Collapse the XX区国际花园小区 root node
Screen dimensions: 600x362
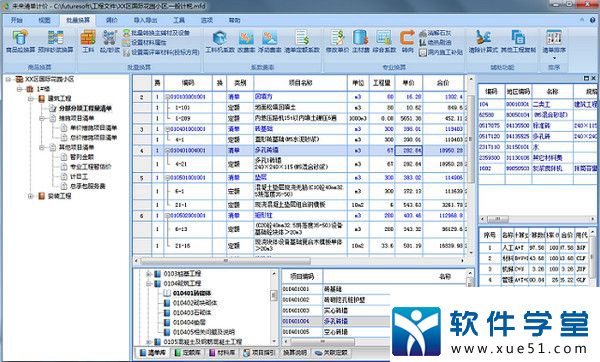click(8, 79)
